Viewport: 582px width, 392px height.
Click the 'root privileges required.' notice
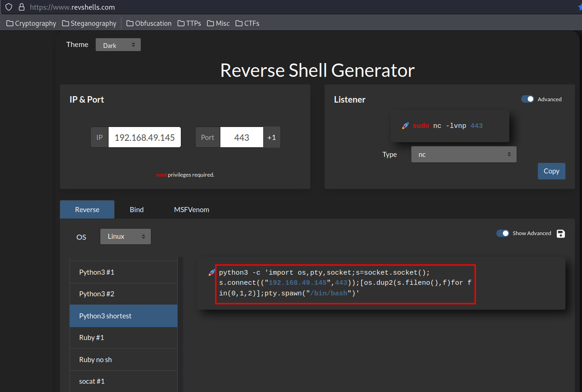[x=185, y=175]
